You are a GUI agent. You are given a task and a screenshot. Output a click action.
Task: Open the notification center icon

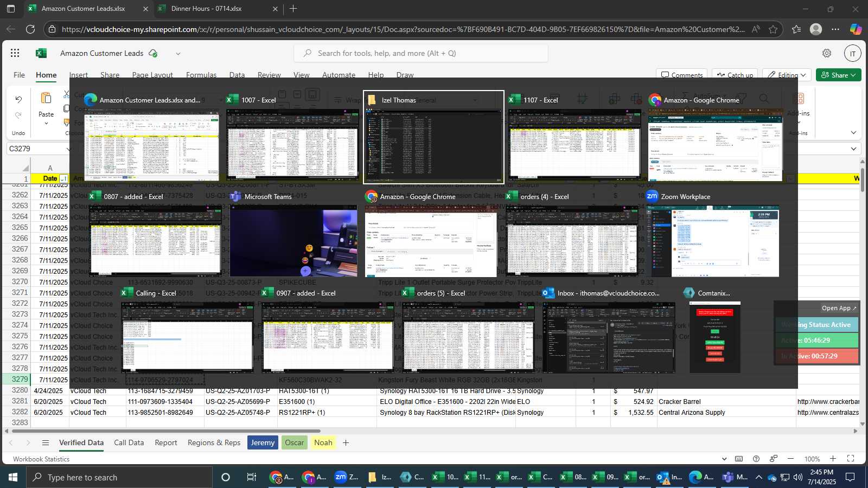tap(851, 477)
